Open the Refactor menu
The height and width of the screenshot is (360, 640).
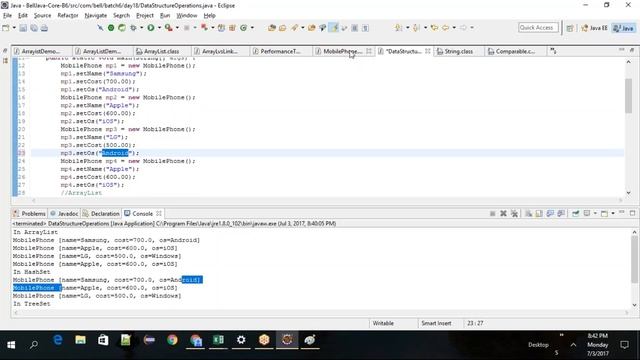(68, 16)
